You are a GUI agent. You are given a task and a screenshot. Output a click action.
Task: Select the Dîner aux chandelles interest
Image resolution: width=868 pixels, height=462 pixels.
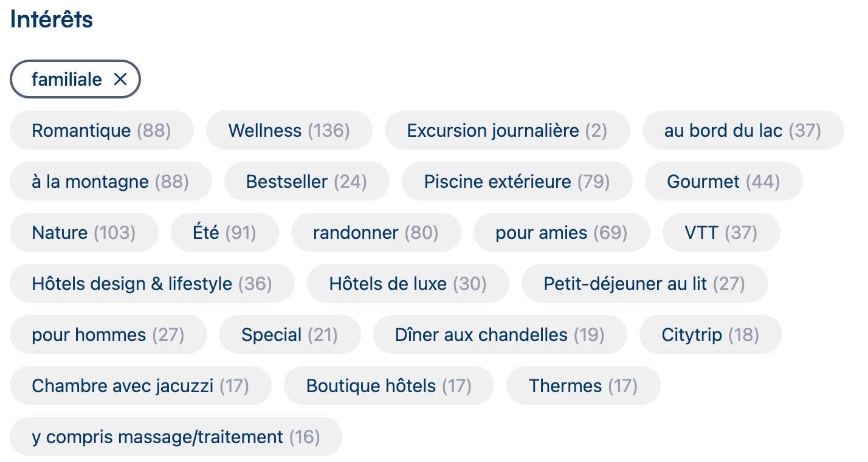click(500, 334)
